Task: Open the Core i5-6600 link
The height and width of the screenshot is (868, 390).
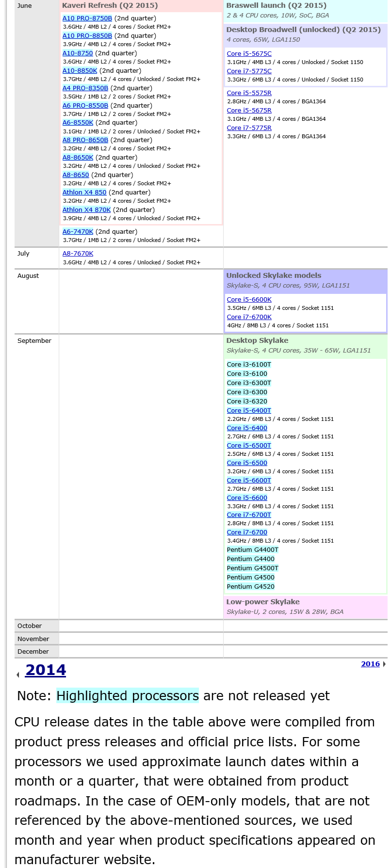Action: (x=247, y=498)
